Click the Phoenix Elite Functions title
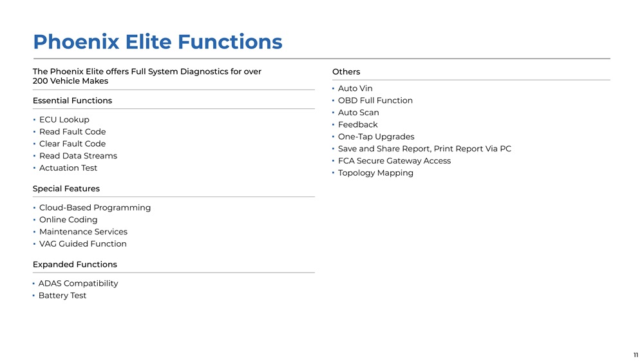Image resolution: width=644 pixels, height=362 pixels. (x=158, y=42)
